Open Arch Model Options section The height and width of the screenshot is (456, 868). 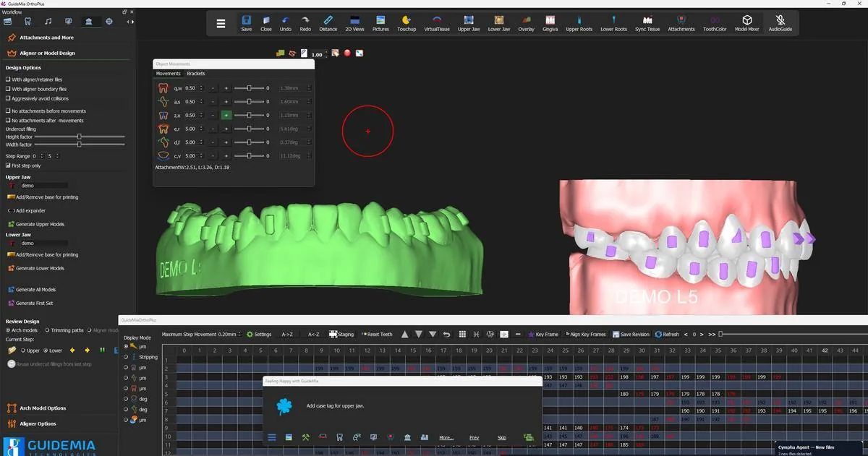43,408
